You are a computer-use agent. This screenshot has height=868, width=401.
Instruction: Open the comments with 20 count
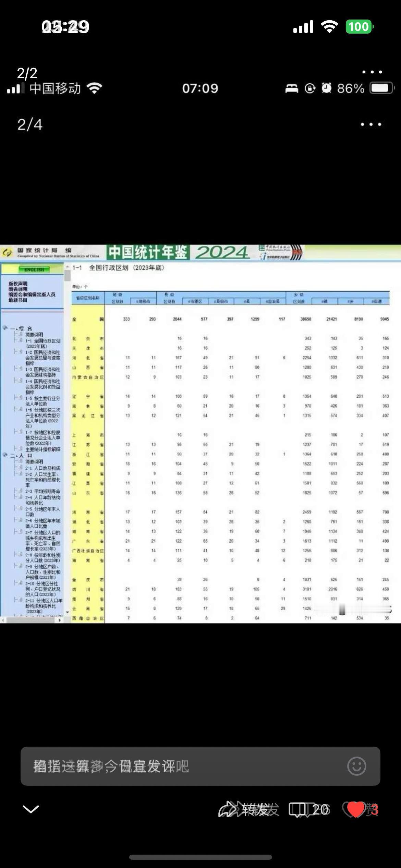pos(309,810)
